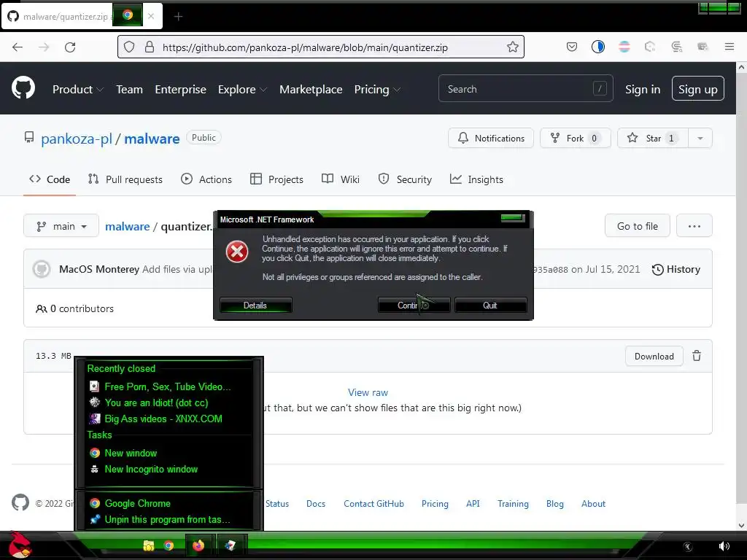
Task: Click the Sign in link
Action: (x=643, y=89)
